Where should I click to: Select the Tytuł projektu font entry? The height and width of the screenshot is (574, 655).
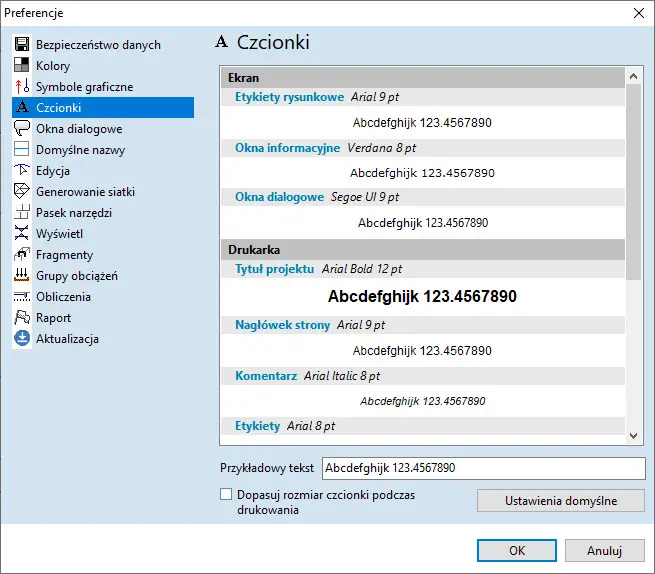click(x=274, y=269)
